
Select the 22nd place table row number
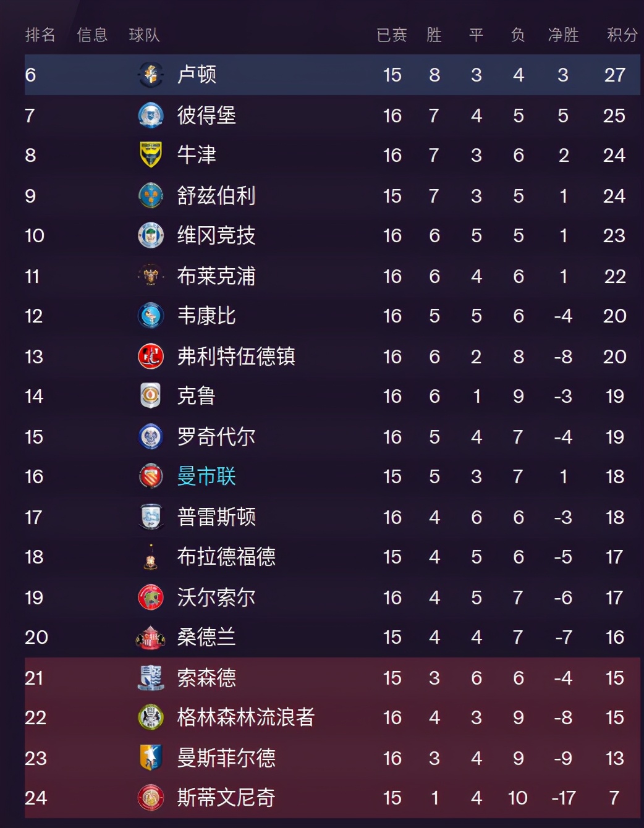(35, 717)
